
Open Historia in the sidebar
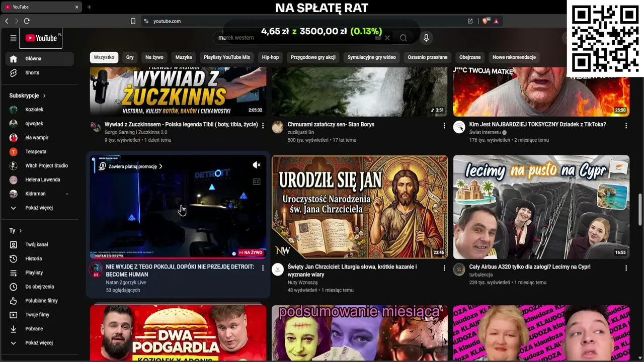pos(40,258)
